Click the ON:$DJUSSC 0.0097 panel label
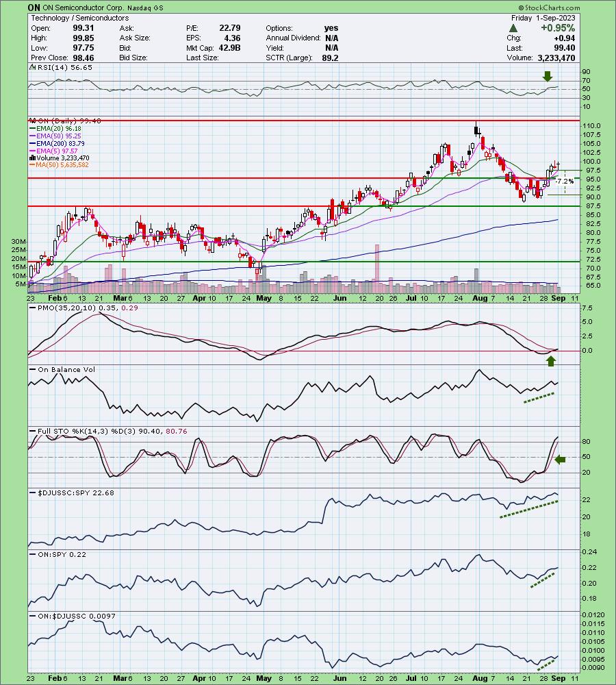This screenshot has width=616, height=685. coord(77,616)
